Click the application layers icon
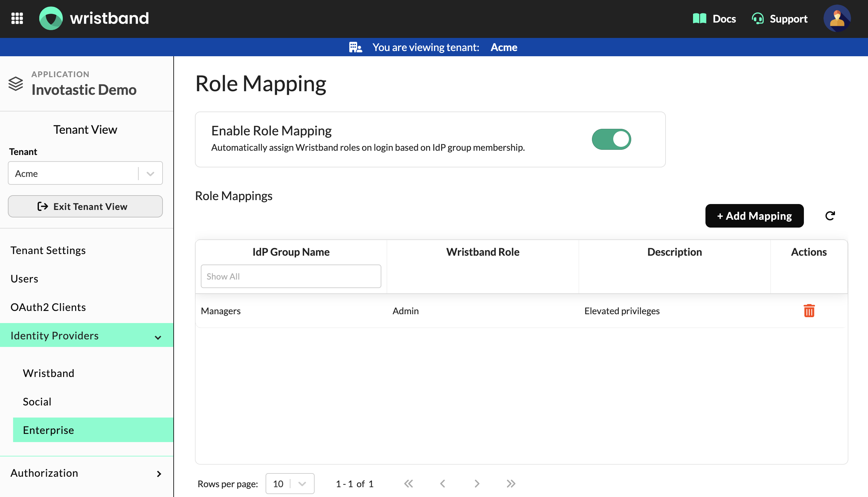868x497 pixels. click(16, 84)
